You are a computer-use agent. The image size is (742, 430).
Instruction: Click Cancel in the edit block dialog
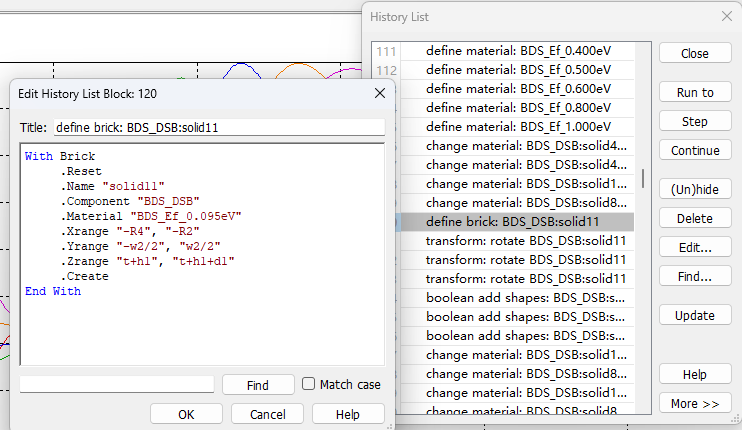[267, 414]
